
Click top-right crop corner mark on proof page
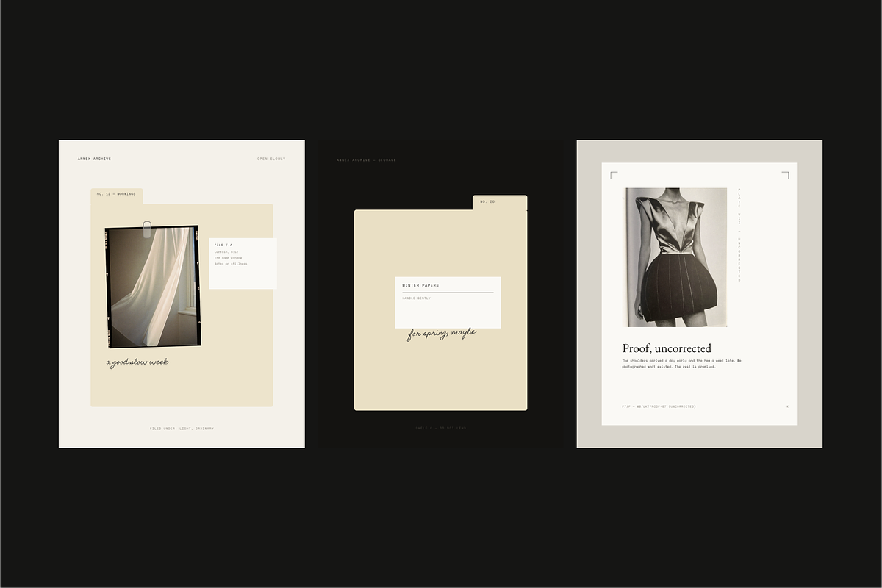[x=785, y=175]
